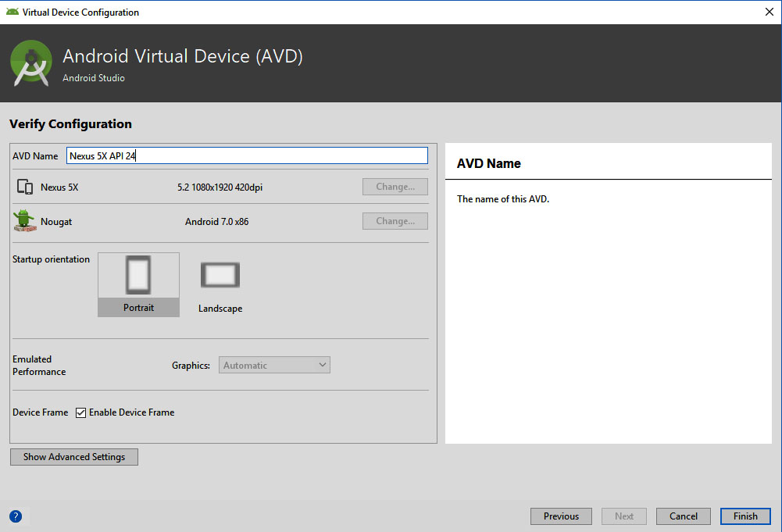
Task: Click the AVD Name text field
Action: 247,155
